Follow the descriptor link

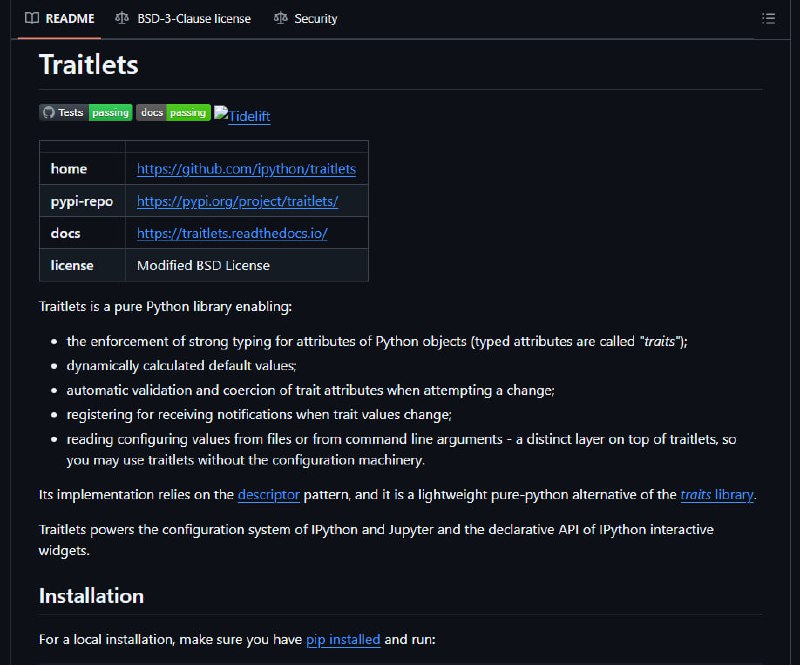point(268,495)
